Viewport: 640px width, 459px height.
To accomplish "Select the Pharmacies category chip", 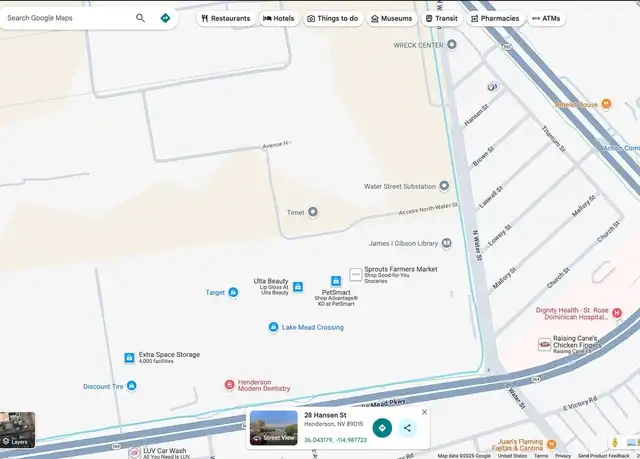I will 495,18.
